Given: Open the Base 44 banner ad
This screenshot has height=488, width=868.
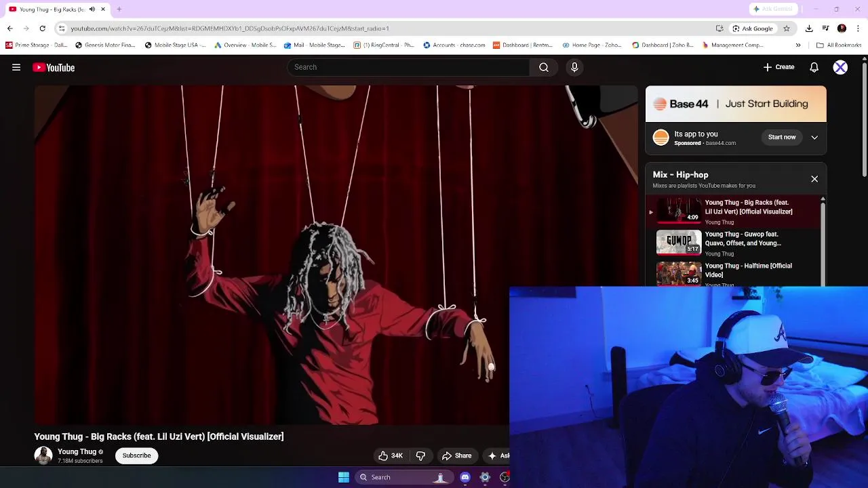Looking at the screenshot, I should point(736,104).
